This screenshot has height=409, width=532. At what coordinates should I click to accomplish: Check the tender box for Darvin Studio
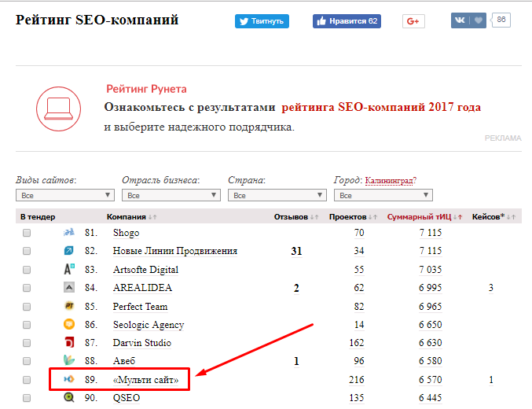click(x=27, y=343)
